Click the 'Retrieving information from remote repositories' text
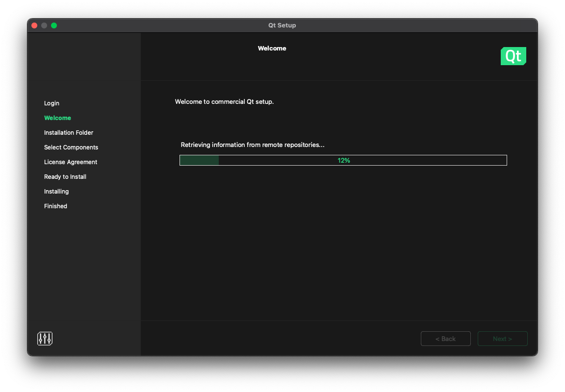Image resolution: width=565 pixels, height=392 pixels. click(253, 145)
